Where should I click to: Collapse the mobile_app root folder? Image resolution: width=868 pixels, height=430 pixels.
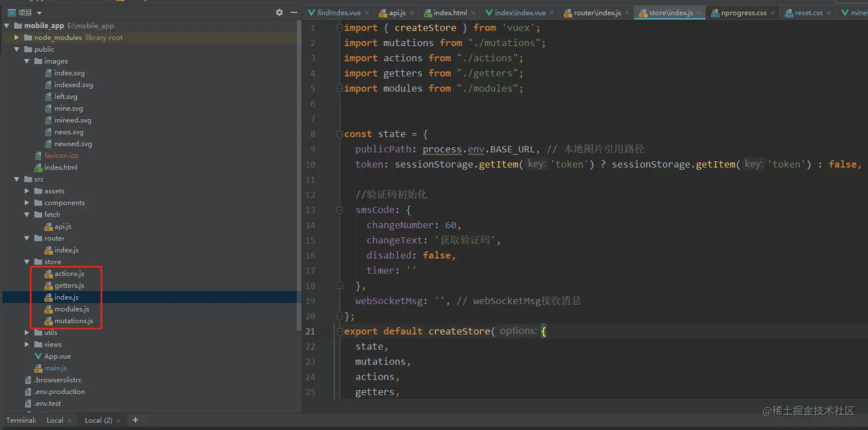[x=7, y=26]
